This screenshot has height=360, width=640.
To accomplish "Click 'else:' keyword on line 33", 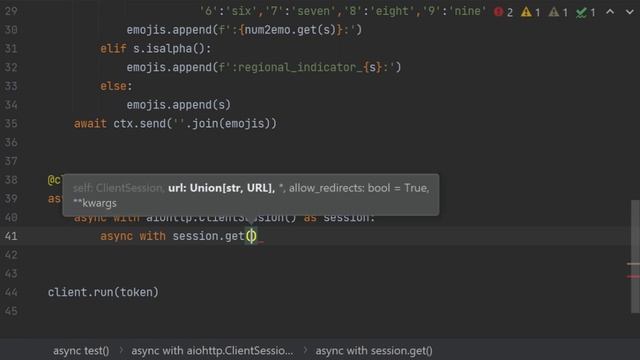I will pyautogui.click(x=116, y=86).
